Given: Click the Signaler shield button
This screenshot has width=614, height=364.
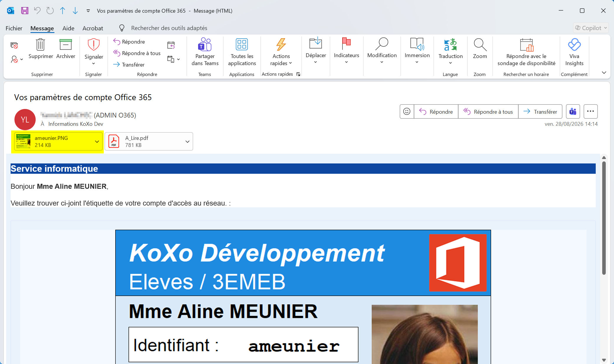Looking at the screenshot, I should (x=94, y=52).
